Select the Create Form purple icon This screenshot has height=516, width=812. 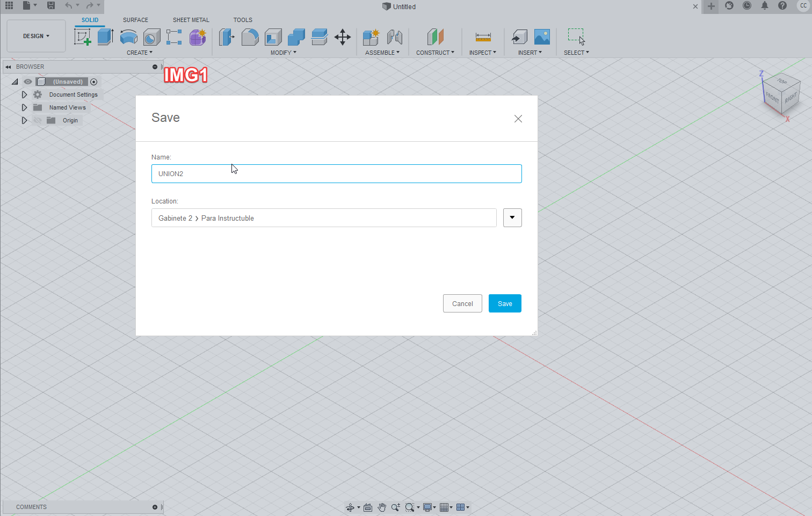coord(198,37)
